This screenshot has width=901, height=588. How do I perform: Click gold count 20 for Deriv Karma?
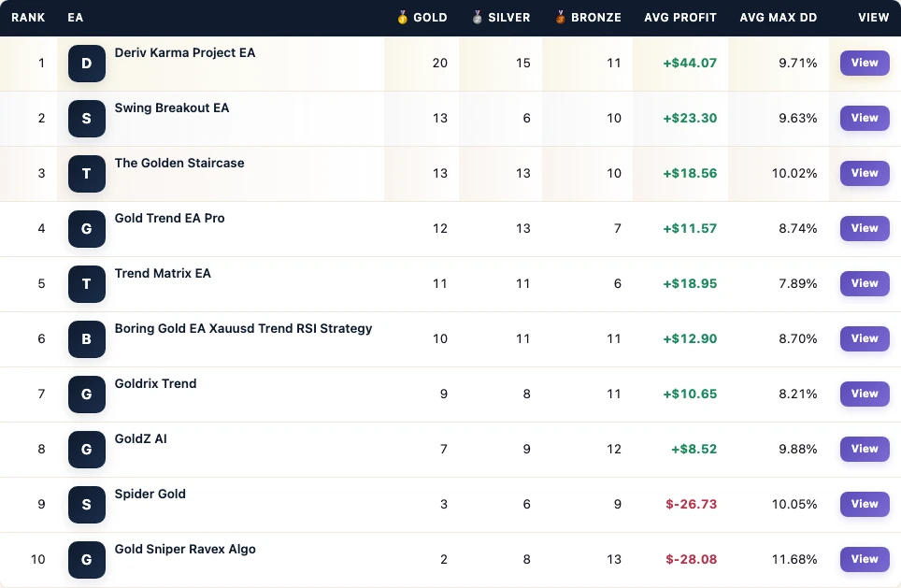(x=439, y=64)
